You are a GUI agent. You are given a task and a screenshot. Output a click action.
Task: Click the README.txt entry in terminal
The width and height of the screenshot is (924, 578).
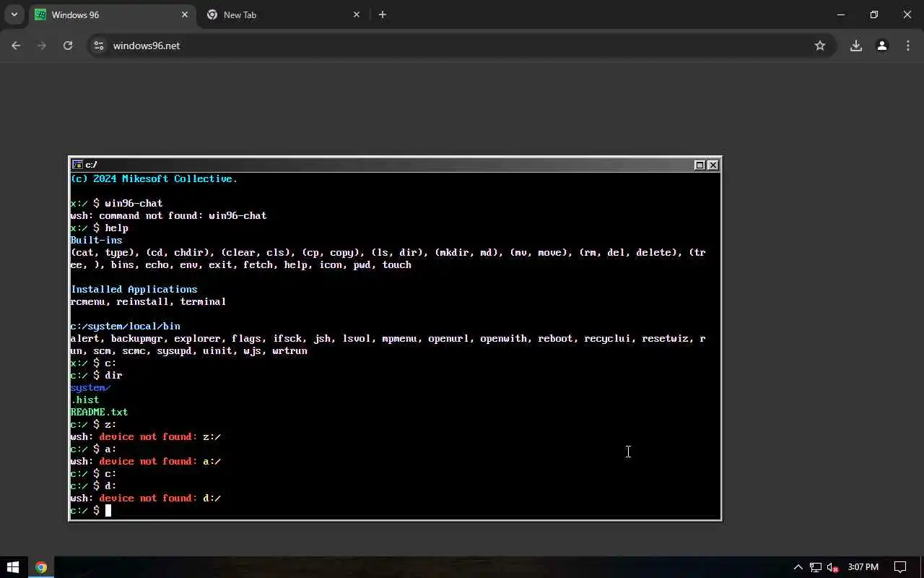(99, 412)
